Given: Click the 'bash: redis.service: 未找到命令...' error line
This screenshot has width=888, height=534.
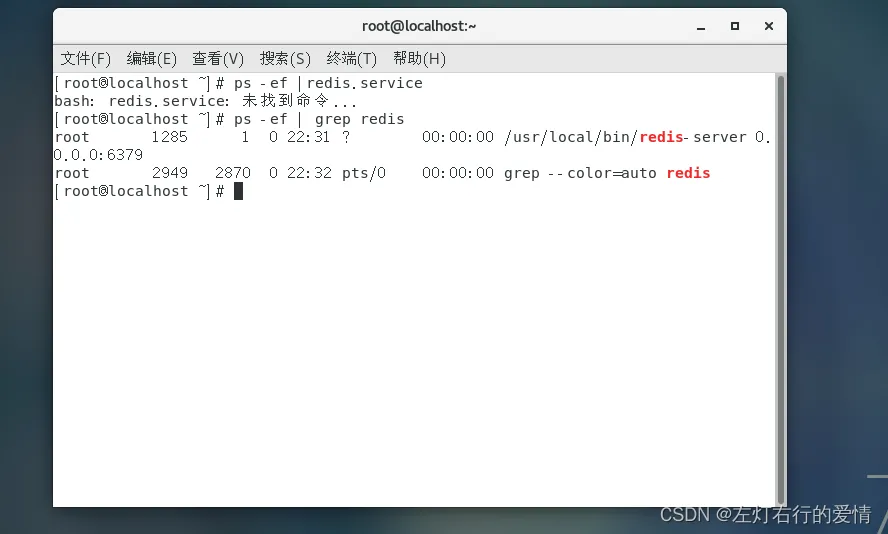Looking at the screenshot, I should [205, 101].
